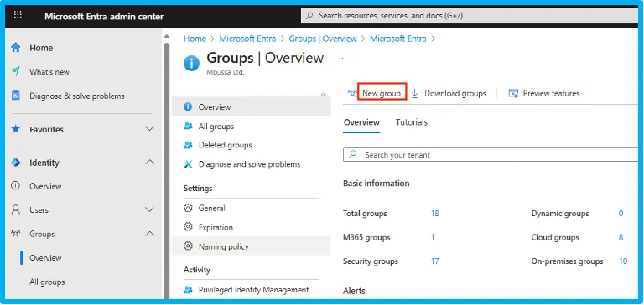Click the Dynamic groups count 0
Screen dimensions: 644x305
[x=621, y=214]
